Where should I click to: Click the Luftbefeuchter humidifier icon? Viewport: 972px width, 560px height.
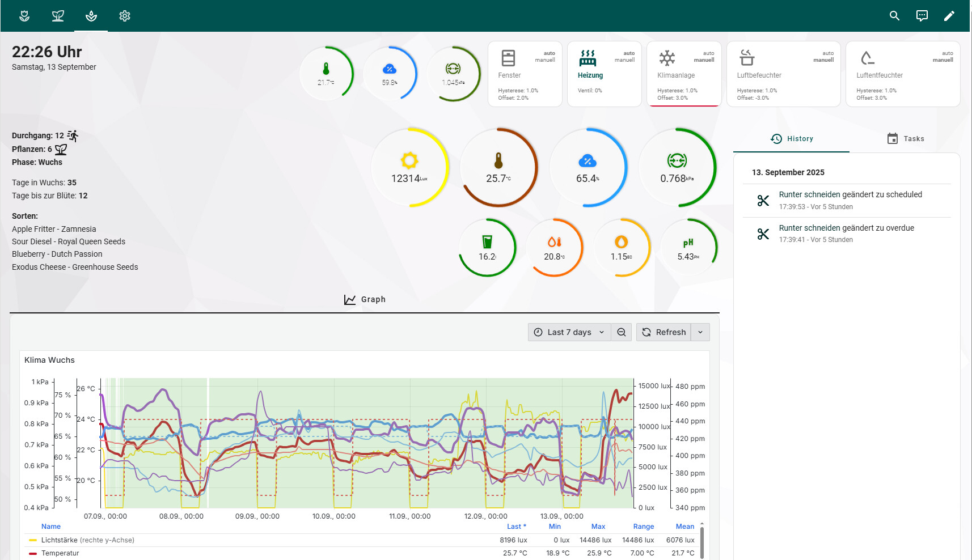coord(747,58)
